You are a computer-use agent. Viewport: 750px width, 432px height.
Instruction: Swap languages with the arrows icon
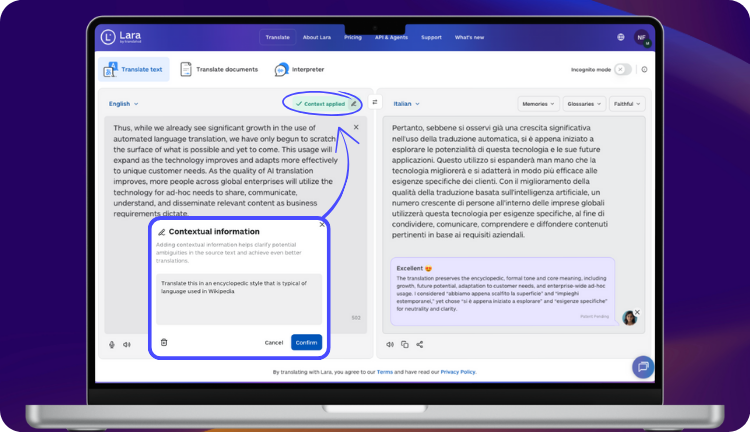[375, 102]
